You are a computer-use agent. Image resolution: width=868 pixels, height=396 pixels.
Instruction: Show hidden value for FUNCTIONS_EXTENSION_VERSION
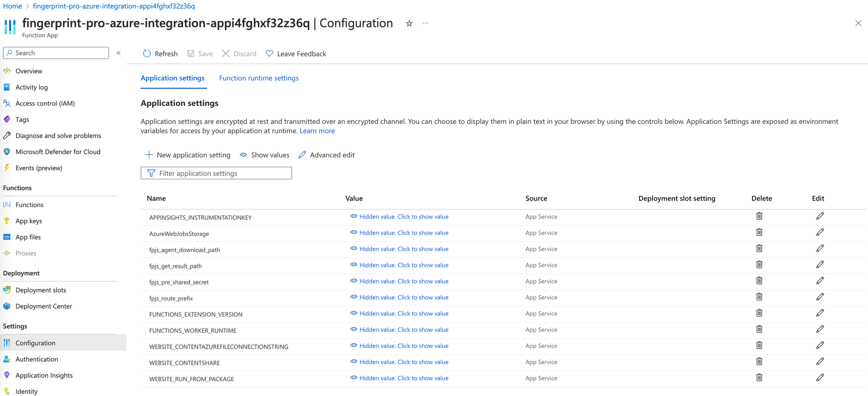399,313
